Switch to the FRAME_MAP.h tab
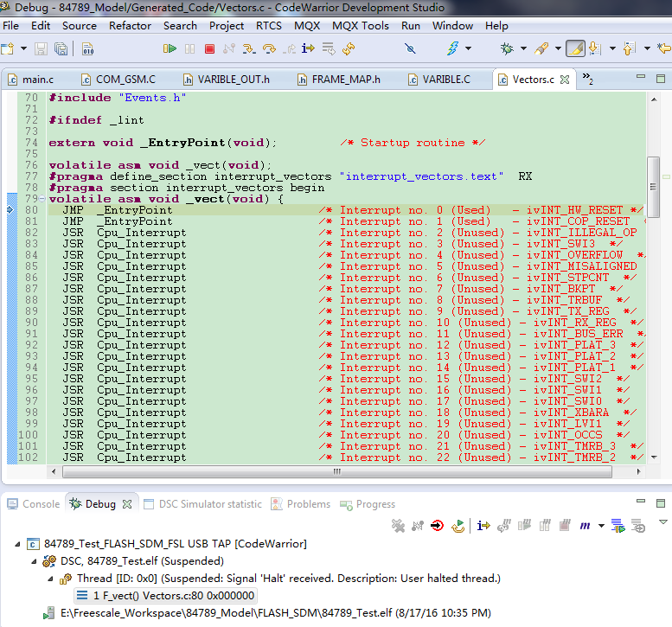The image size is (672, 627). tap(339, 80)
